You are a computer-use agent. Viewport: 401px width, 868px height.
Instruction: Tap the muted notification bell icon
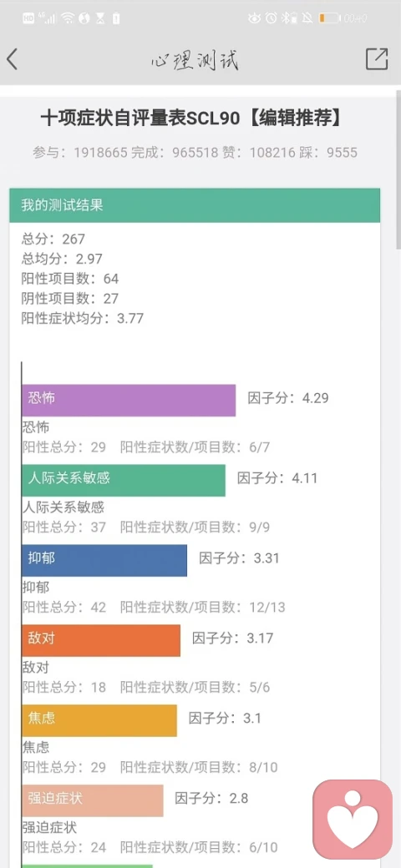307,18
